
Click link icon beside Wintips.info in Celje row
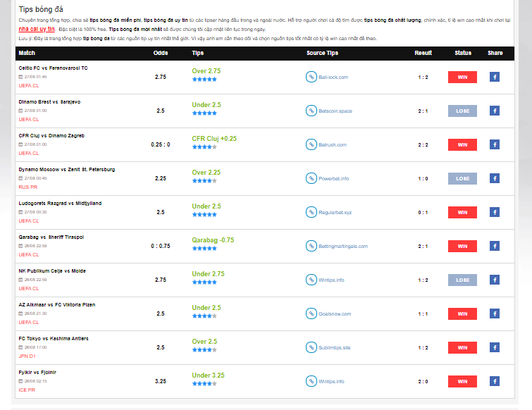311,280
